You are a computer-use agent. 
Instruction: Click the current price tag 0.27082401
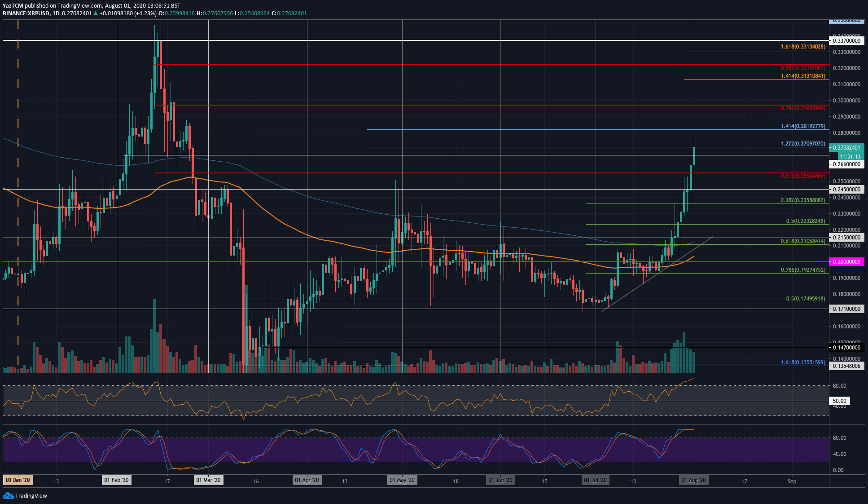coord(846,147)
